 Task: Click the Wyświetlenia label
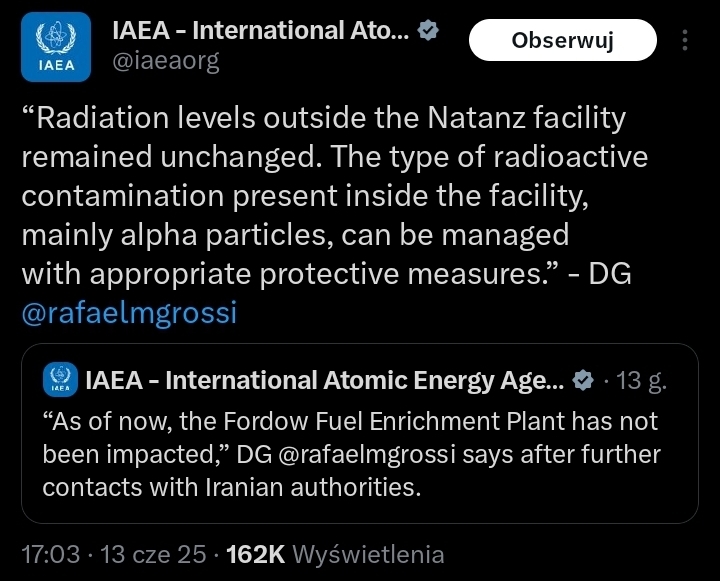click(368, 554)
